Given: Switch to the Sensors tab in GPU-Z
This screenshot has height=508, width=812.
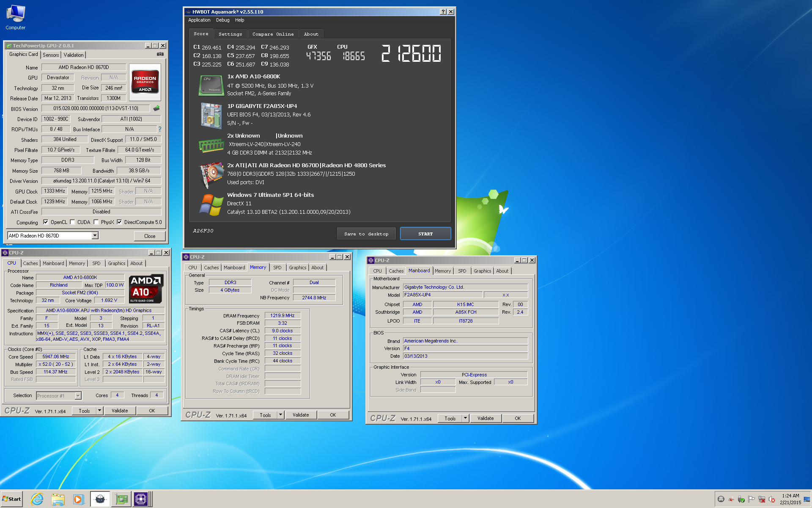Looking at the screenshot, I should point(51,55).
